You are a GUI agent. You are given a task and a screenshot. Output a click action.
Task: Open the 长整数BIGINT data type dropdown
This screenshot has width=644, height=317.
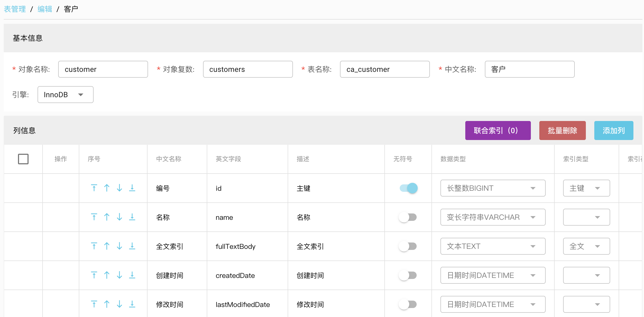(x=493, y=188)
